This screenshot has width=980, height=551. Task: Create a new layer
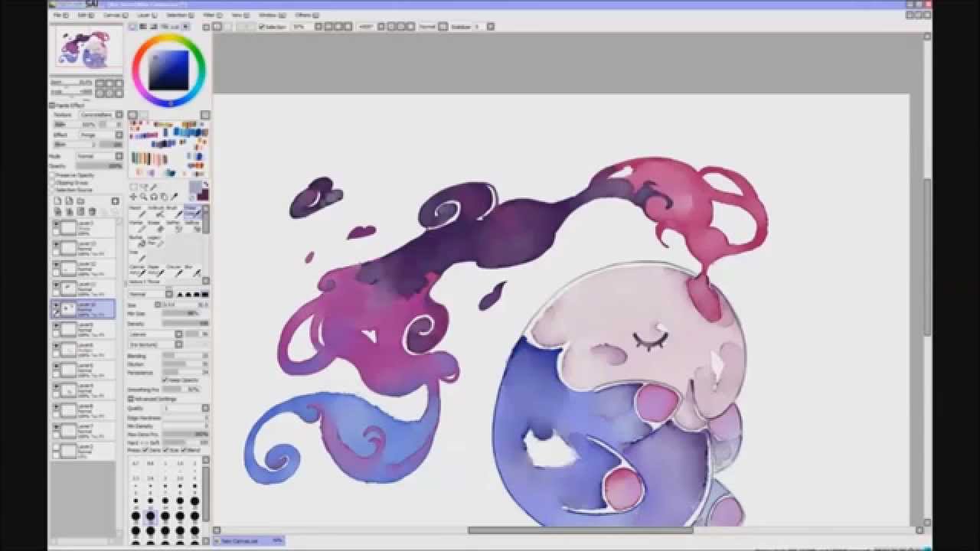(x=57, y=201)
